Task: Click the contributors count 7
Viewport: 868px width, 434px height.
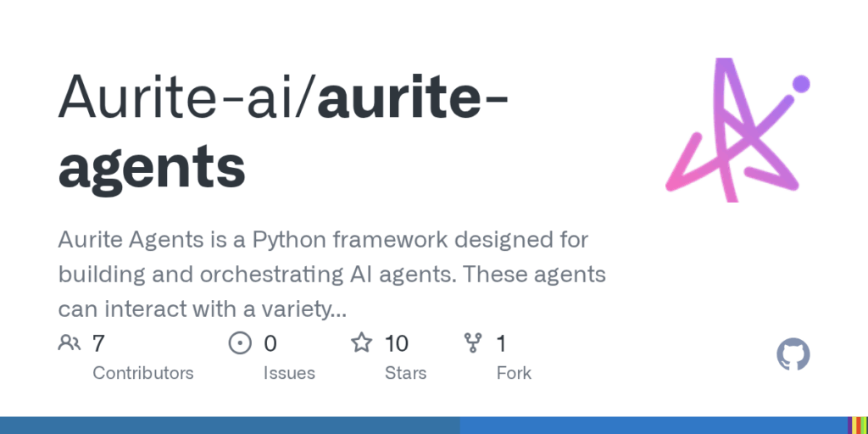Action: pos(98,344)
